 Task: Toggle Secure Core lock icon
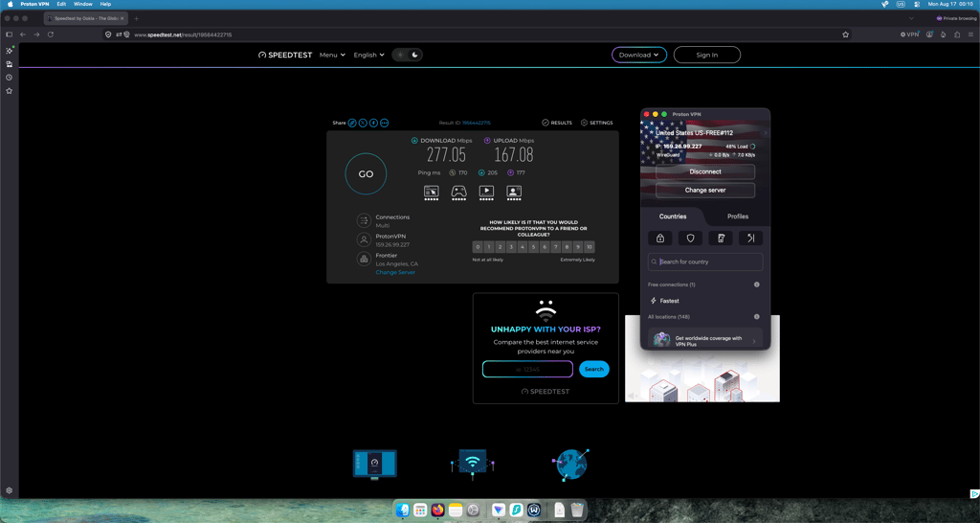pos(660,238)
